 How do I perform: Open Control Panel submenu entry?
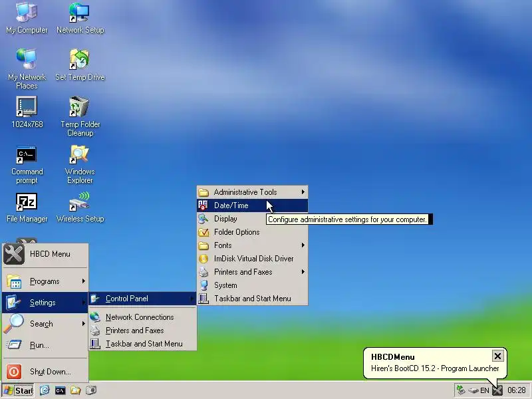pos(142,299)
